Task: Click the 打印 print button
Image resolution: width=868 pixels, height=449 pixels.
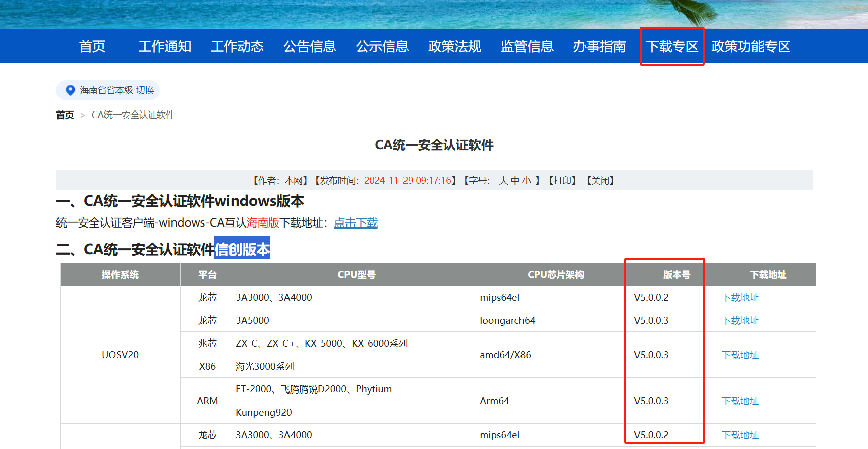Action: (562, 181)
